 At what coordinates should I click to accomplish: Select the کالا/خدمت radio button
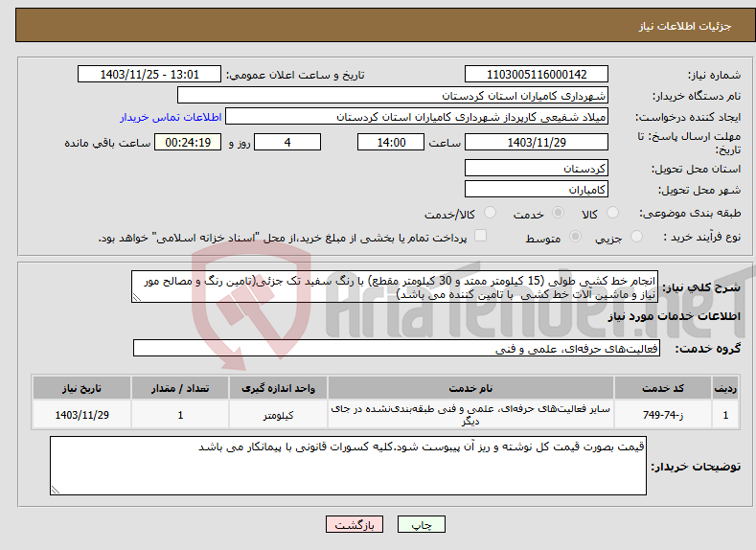point(490,213)
